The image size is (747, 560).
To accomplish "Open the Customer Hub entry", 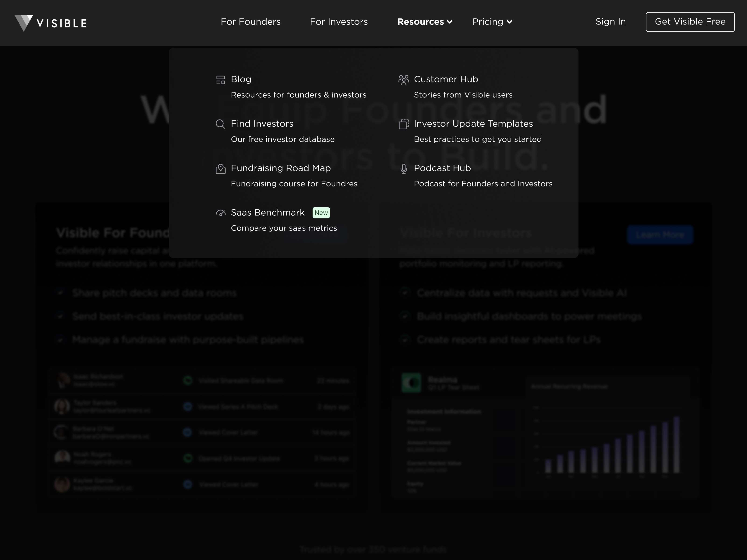I will 446,79.
